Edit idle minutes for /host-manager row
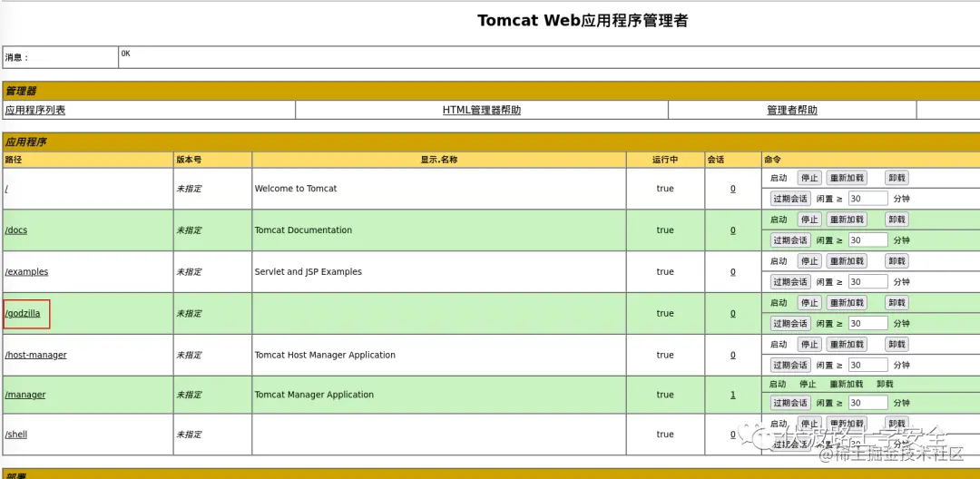The image size is (980, 479). tap(868, 366)
